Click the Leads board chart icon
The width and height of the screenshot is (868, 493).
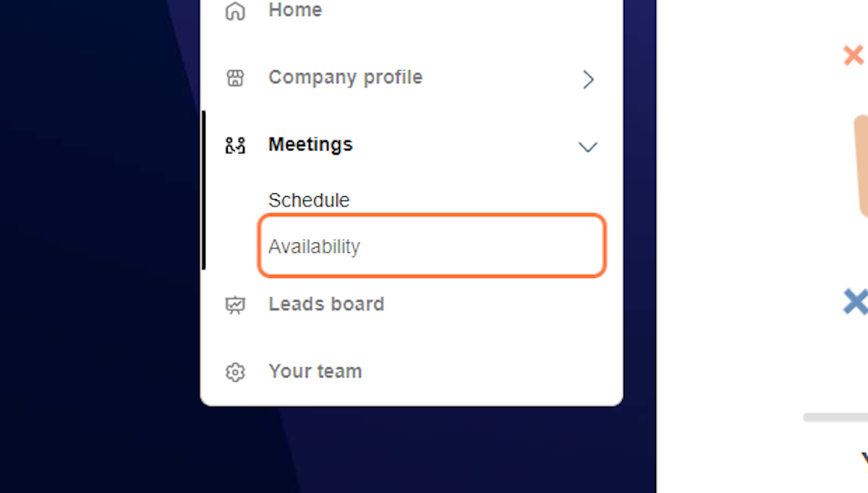point(234,305)
